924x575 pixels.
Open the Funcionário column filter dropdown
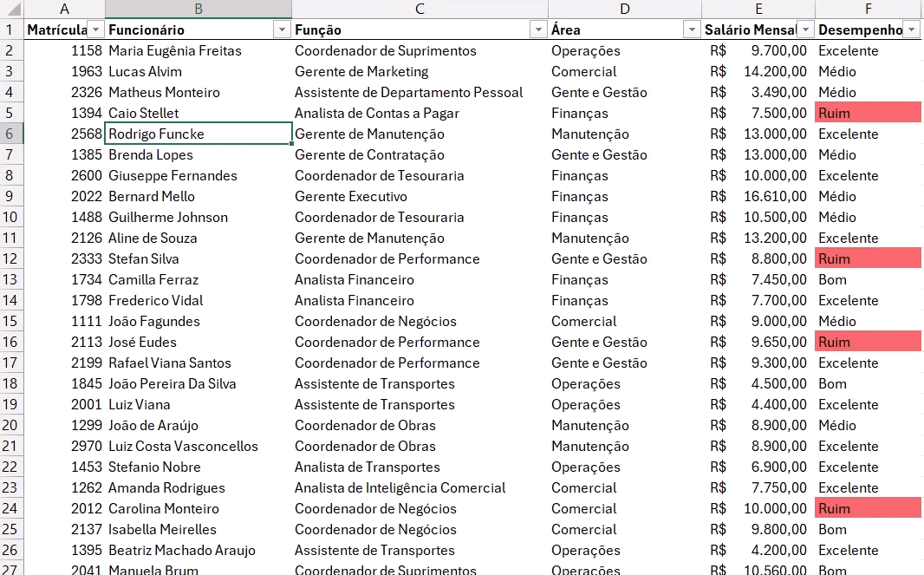point(283,30)
